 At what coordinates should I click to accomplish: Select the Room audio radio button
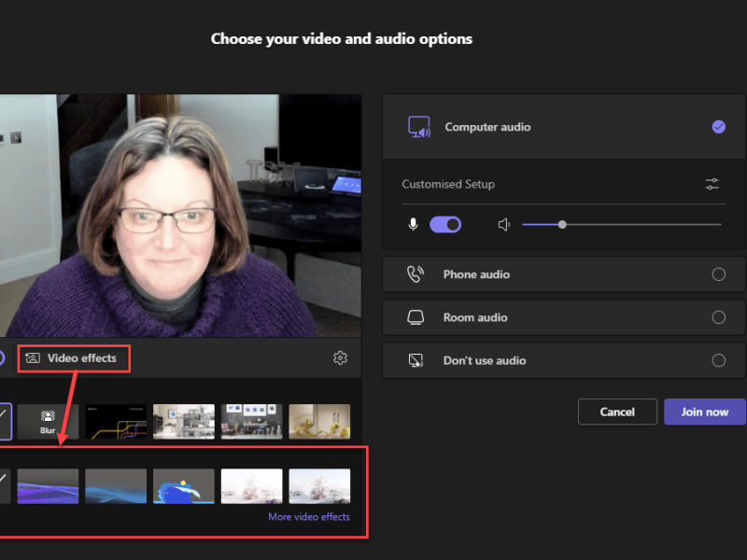tap(719, 317)
